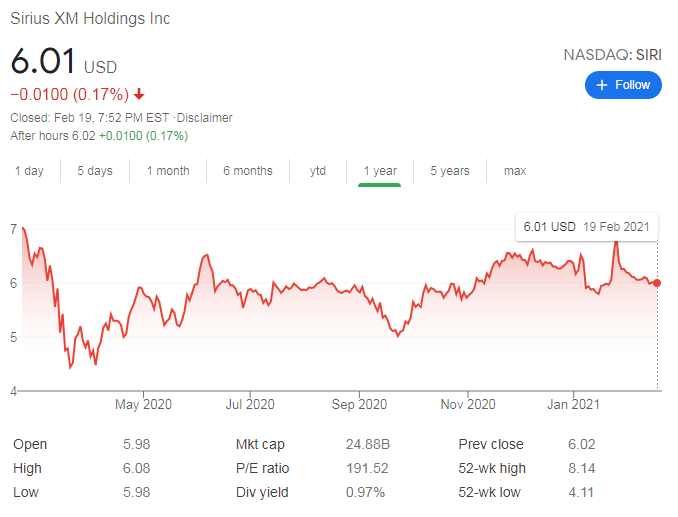Click the Prev close label

click(x=491, y=444)
